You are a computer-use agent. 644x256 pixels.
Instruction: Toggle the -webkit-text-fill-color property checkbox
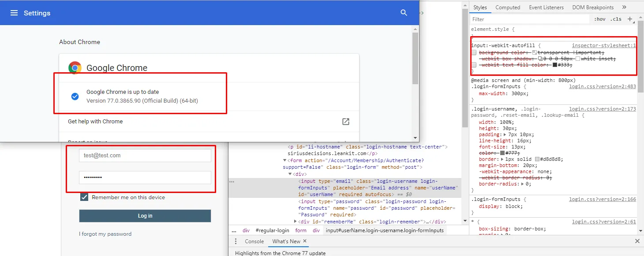[474, 65]
